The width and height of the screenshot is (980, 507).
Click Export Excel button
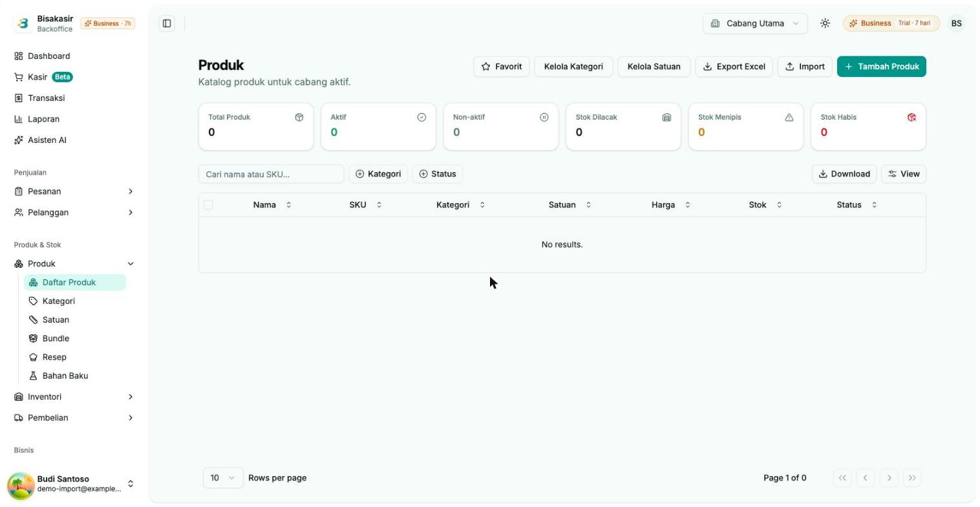point(734,67)
